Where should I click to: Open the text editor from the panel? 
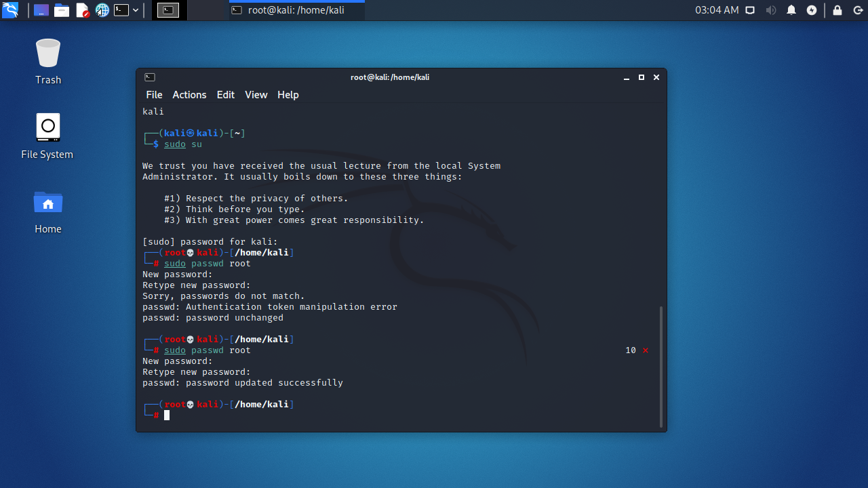83,9
